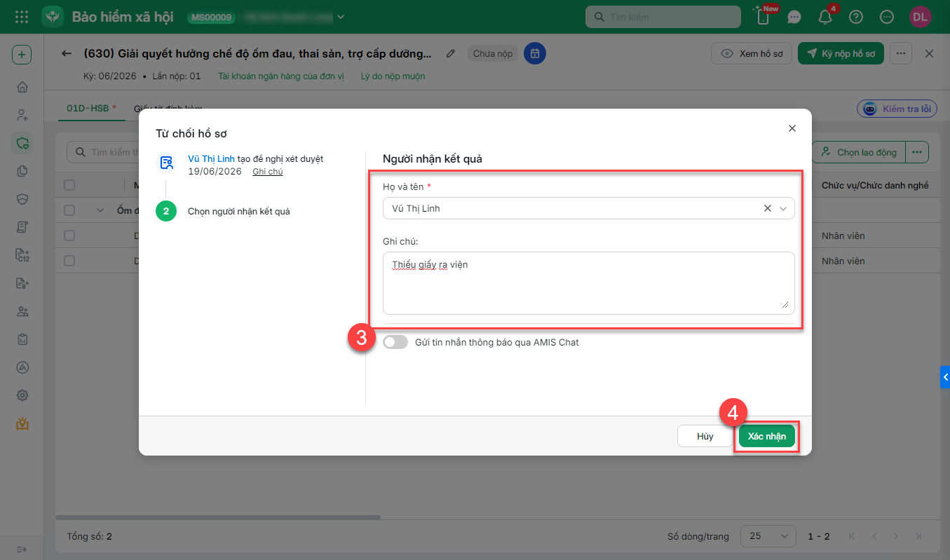Collapse the Ốm đau group chevron
Viewport: 950px width, 560px height.
100,210
